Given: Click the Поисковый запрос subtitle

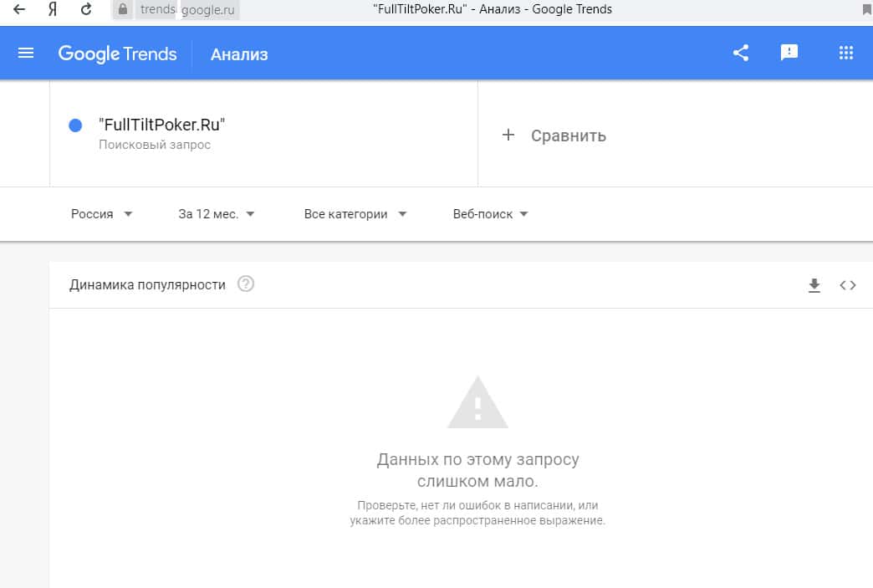Looking at the screenshot, I should coord(155,145).
